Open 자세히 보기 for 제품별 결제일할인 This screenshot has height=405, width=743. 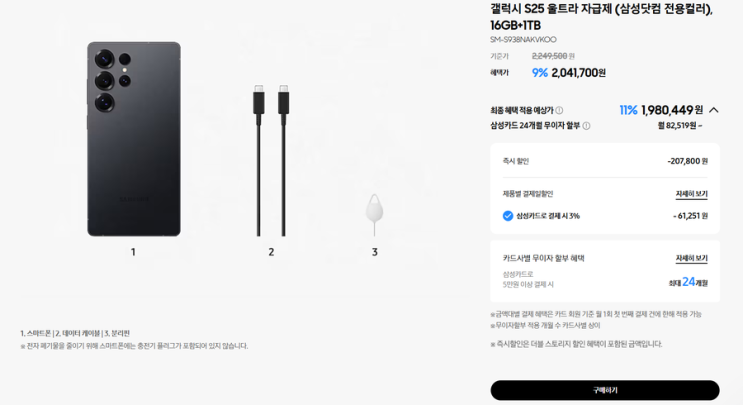click(x=691, y=194)
